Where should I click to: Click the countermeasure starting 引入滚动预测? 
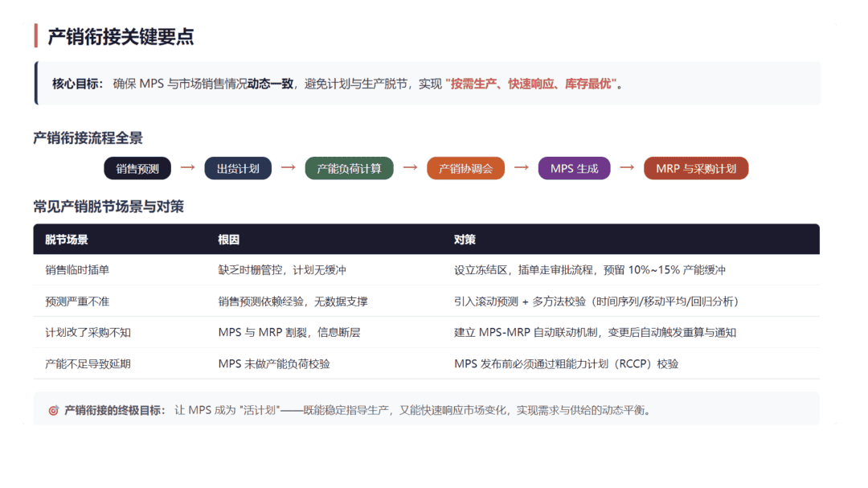pos(596,301)
